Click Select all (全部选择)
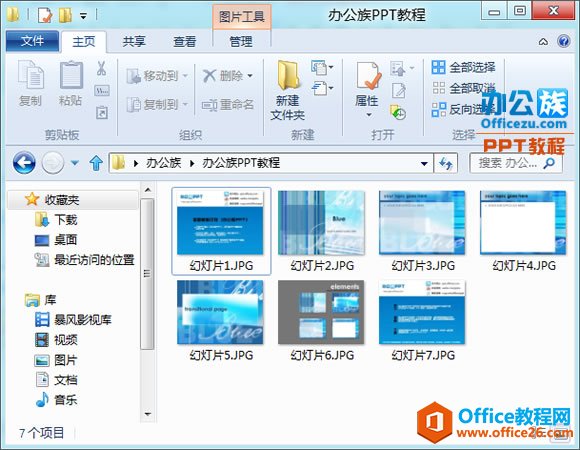580x450 pixels. point(463,67)
